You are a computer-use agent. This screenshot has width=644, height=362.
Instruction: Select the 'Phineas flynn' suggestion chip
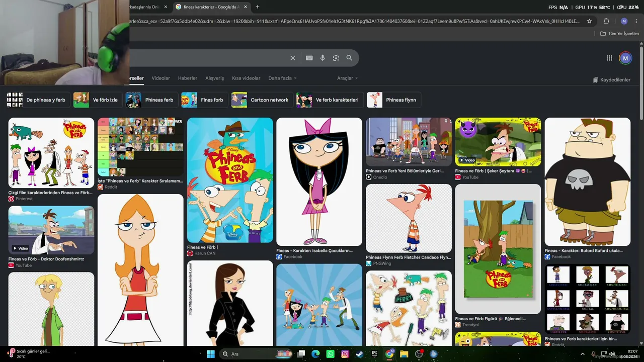(x=394, y=100)
